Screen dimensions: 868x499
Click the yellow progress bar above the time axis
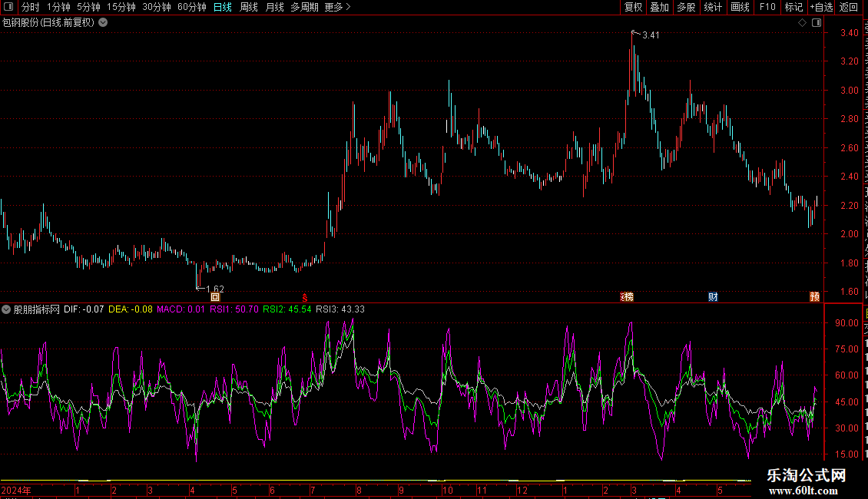coord(376,480)
